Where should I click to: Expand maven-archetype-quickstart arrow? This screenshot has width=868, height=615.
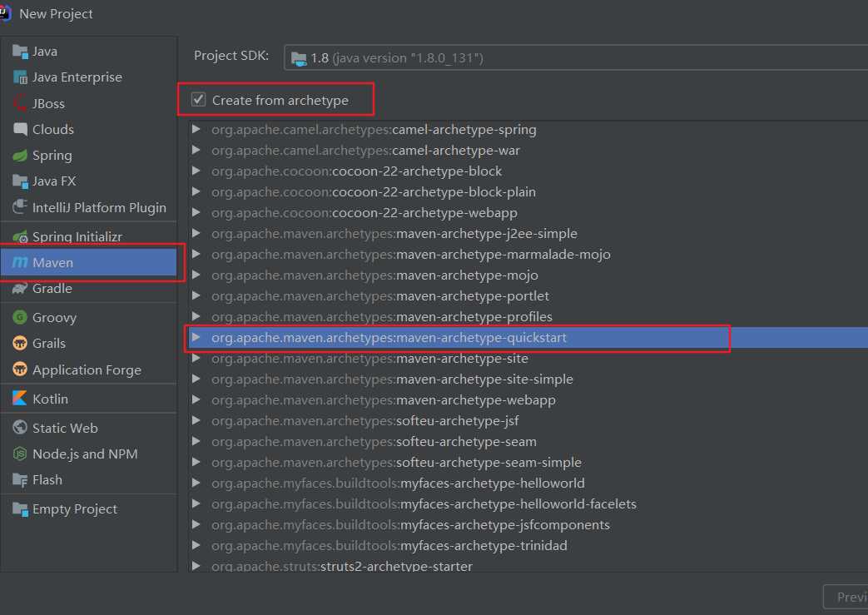tap(196, 337)
